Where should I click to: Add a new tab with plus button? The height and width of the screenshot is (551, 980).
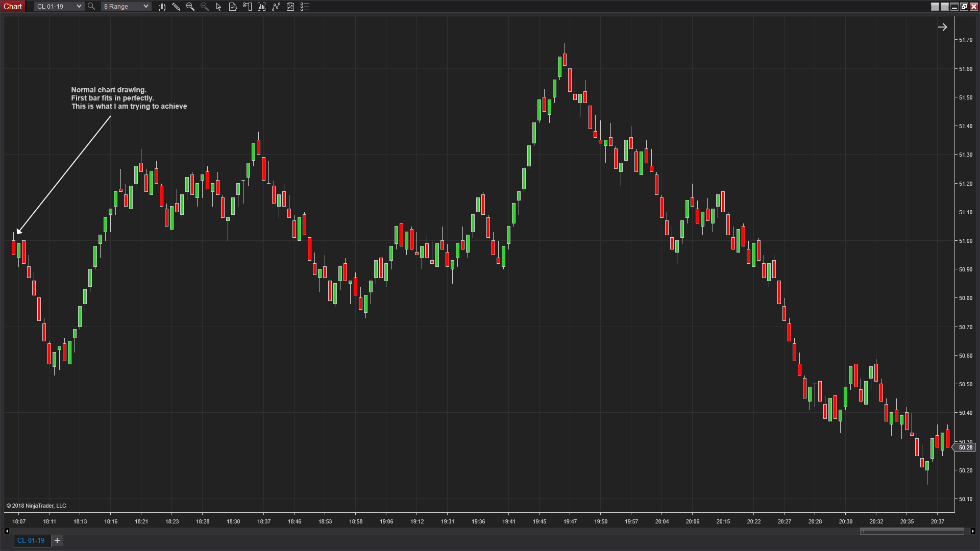click(x=57, y=540)
